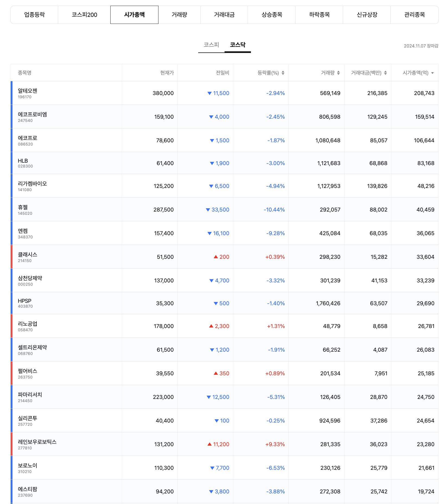
Task: Sort by 거래대금(백만) column arrows
Action: pyautogui.click(x=385, y=73)
